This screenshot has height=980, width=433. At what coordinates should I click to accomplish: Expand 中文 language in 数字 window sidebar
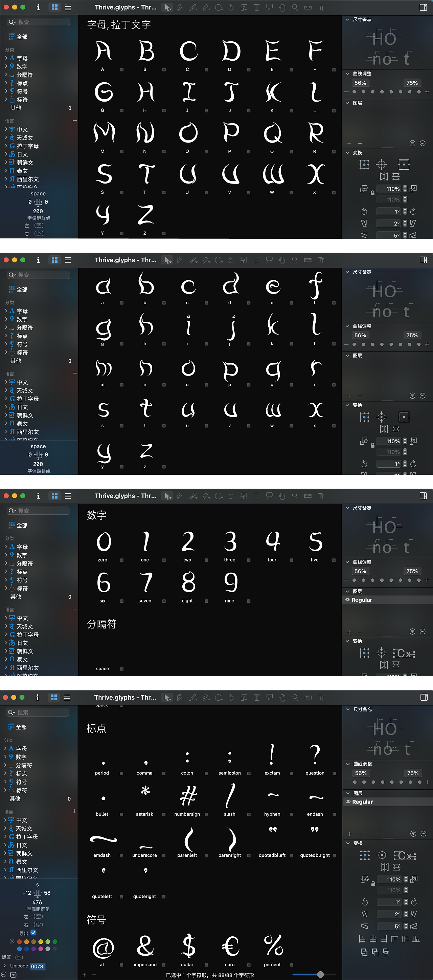click(6, 618)
